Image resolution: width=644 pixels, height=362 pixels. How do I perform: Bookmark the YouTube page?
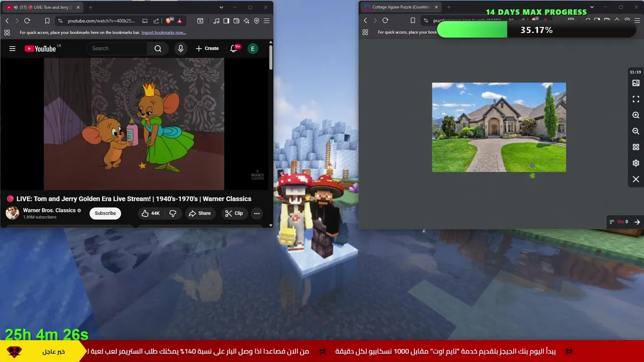pyautogui.click(x=47, y=21)
